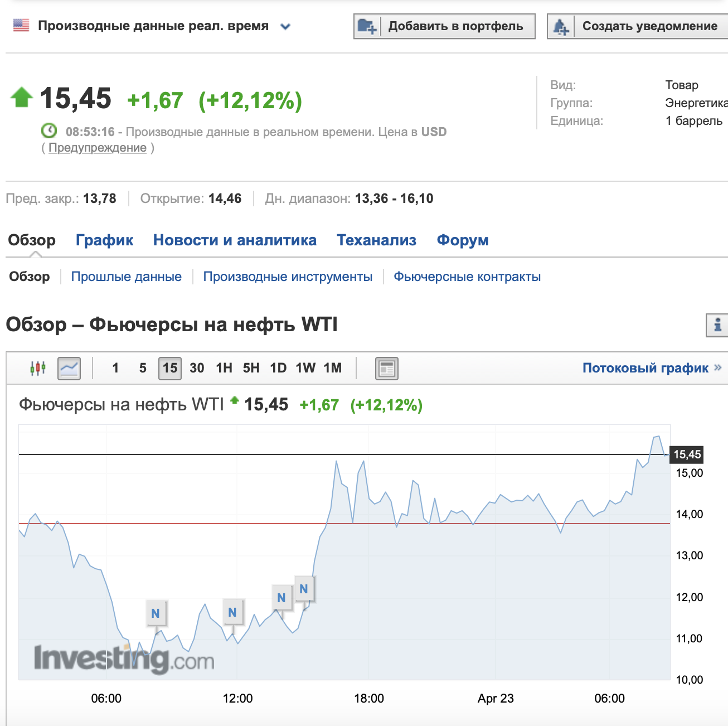Click the first N news marker near 08:00

[156, 613]
